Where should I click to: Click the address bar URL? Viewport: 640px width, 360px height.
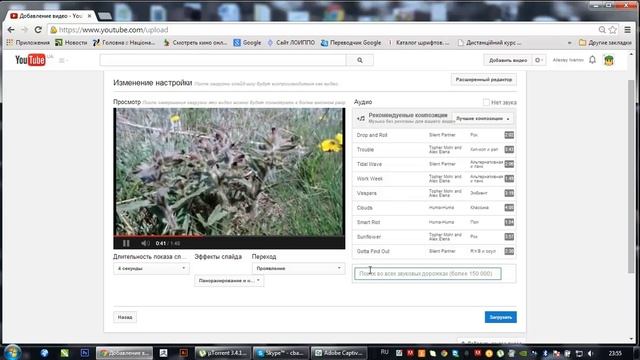point(113,30)
